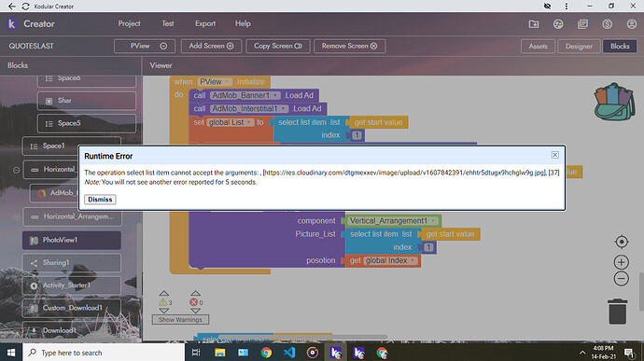Viewport: 644px width, 361px height.
Task: Collapse the Horizontal_ tree node beside Space1
Action: (17, 170)
